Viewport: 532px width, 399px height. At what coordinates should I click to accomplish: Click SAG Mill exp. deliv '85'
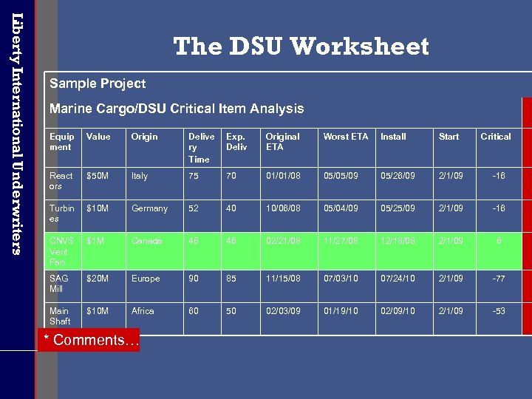(x=241, y=287)
